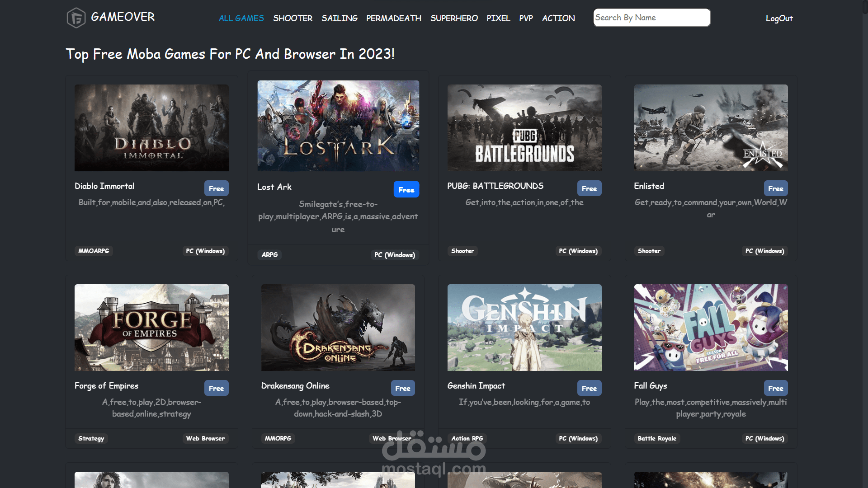Click the PUBG: BATTLEGROUNDS description text
Image resolution: width=868 pixels, height=488 pixels.
[524, 202]
